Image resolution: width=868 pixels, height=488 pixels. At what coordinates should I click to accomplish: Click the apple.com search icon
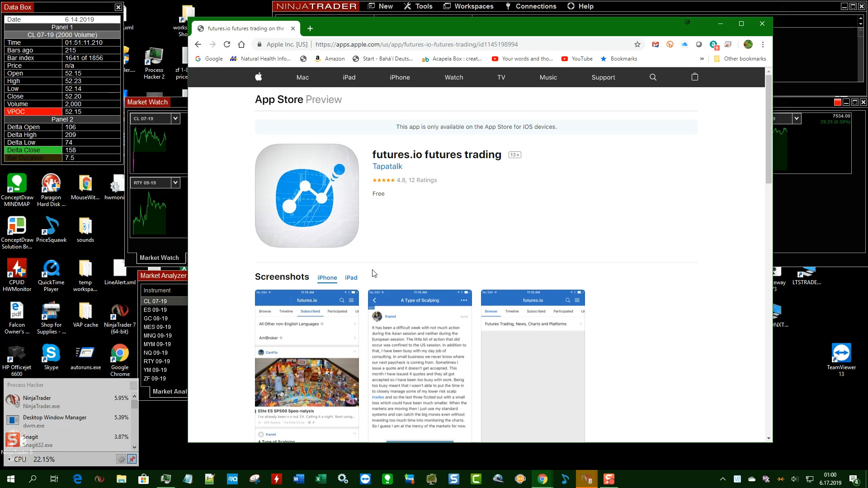pos(653,77)
